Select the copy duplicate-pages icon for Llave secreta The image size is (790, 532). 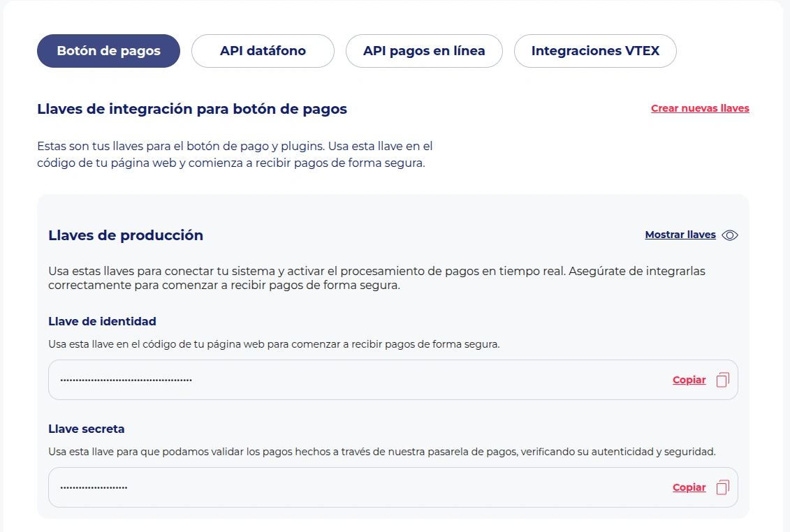click(x=723, y=487)
